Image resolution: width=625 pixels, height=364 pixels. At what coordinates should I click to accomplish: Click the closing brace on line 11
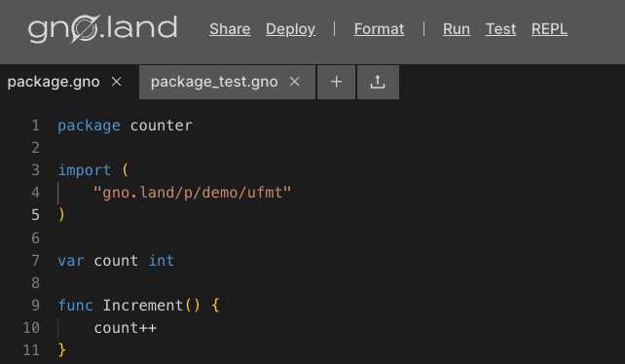[x=61, y=350]
